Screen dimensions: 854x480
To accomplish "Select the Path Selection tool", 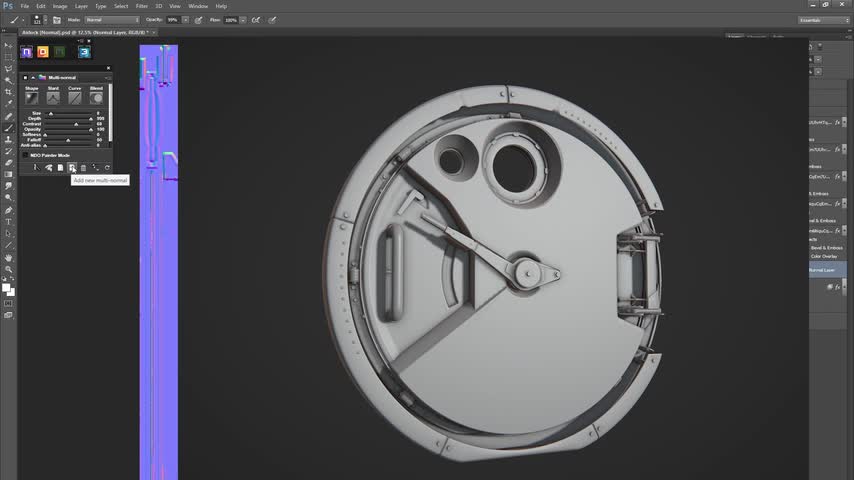I will point(8,234).
